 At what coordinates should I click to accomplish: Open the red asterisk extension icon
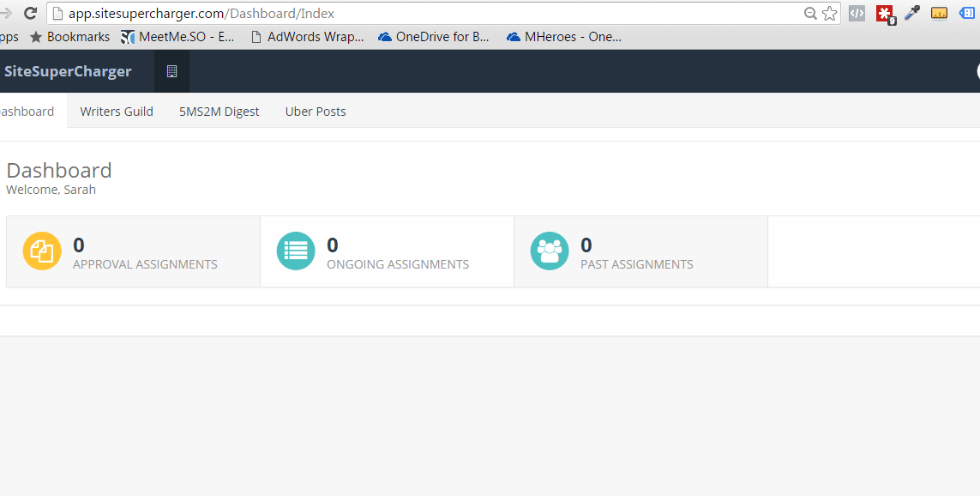[x=885, y=14]
